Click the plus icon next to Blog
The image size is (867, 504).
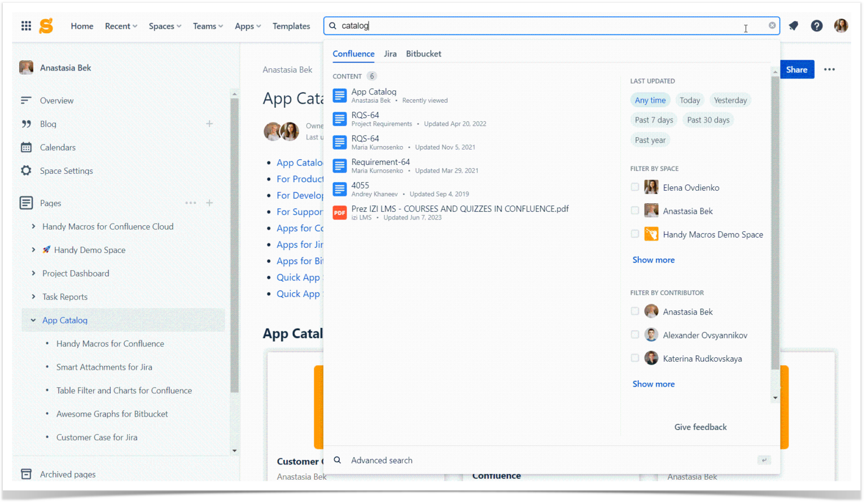click(x=209, y=124)
